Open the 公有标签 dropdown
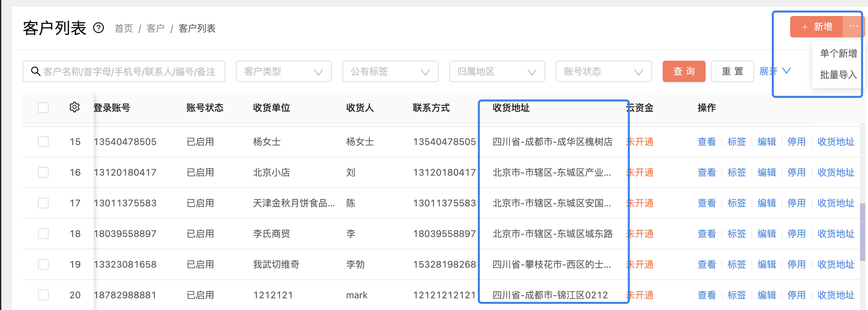 (x=390, y=71)
